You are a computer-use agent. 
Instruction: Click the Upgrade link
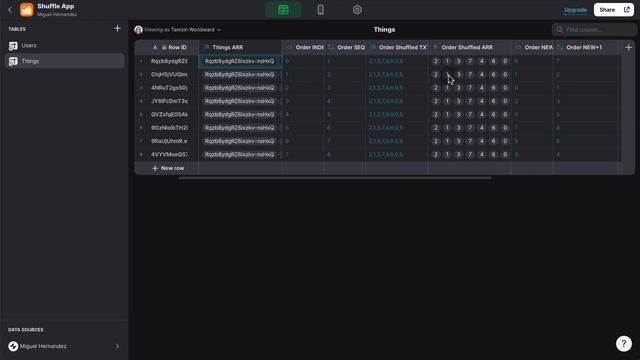click(575, 10)
